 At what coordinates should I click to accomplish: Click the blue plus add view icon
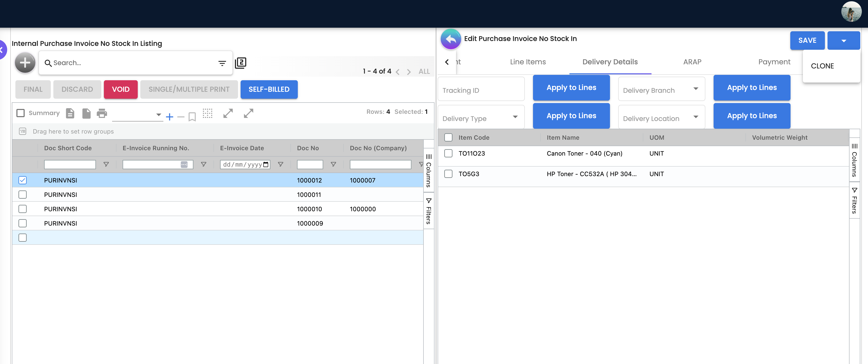(x=170, y=117)
